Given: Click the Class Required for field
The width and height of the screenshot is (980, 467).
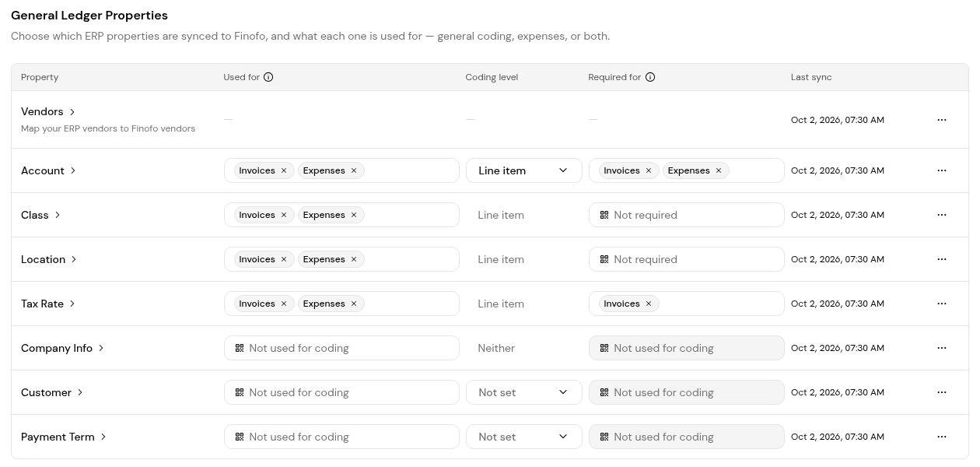Looking at the screenshot, I should [687, 215].
